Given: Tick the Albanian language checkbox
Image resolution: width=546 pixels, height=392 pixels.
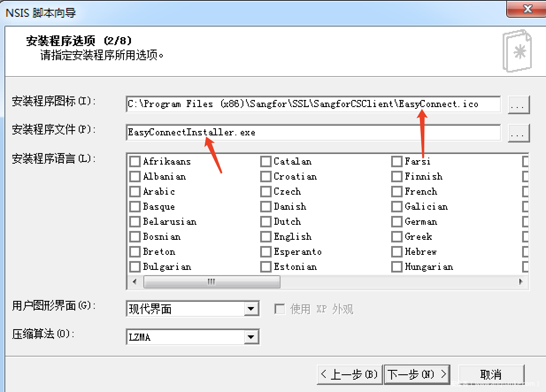Looking at the screenshot, I should point(135,177).
